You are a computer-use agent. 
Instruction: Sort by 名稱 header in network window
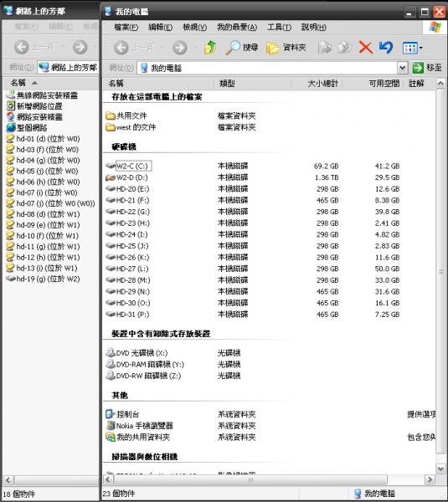point(51,83)
